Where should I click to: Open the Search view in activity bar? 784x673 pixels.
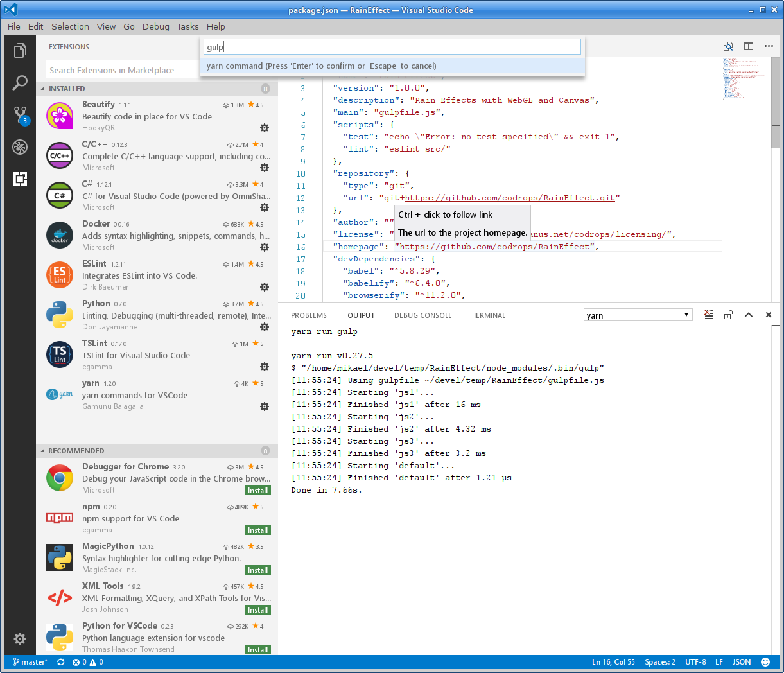(20, 83)
